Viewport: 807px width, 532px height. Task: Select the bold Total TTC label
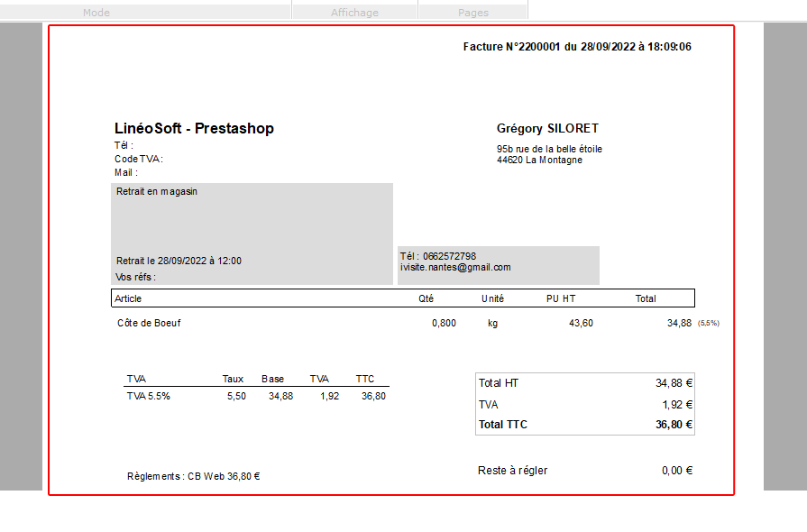coord(503,425)
